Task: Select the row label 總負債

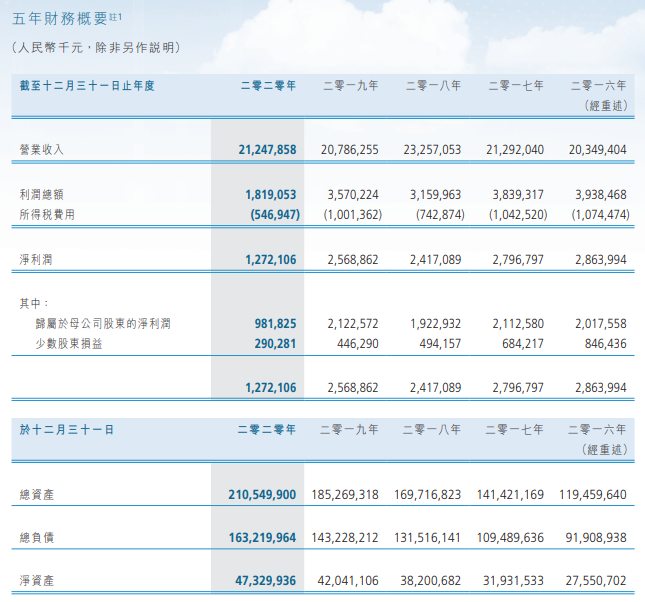Action: coord(37,537)
